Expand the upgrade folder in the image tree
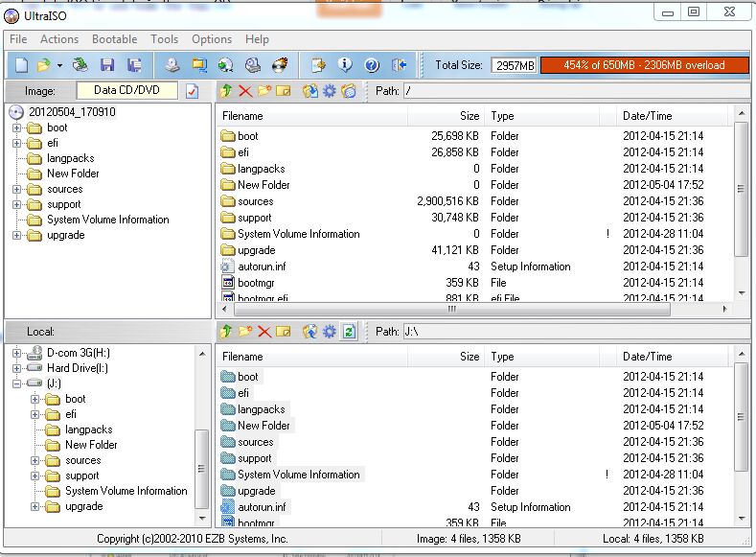 tap(17, 235)
